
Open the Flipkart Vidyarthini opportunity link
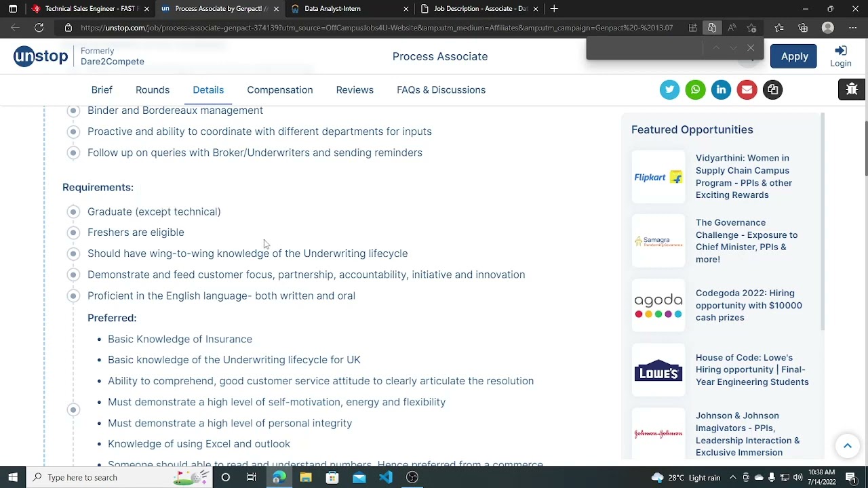[x=744, y=176]
